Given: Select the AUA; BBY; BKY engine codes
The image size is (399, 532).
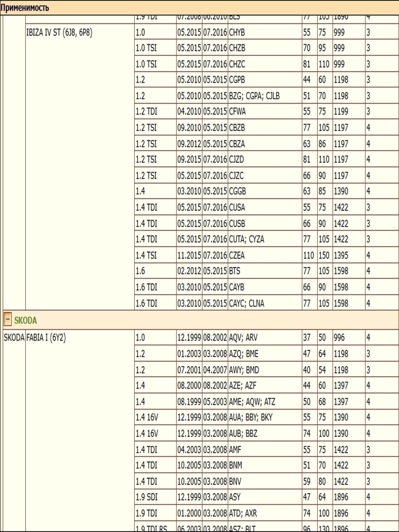Looking at the screenshot, I should click(x=251, y=417).
